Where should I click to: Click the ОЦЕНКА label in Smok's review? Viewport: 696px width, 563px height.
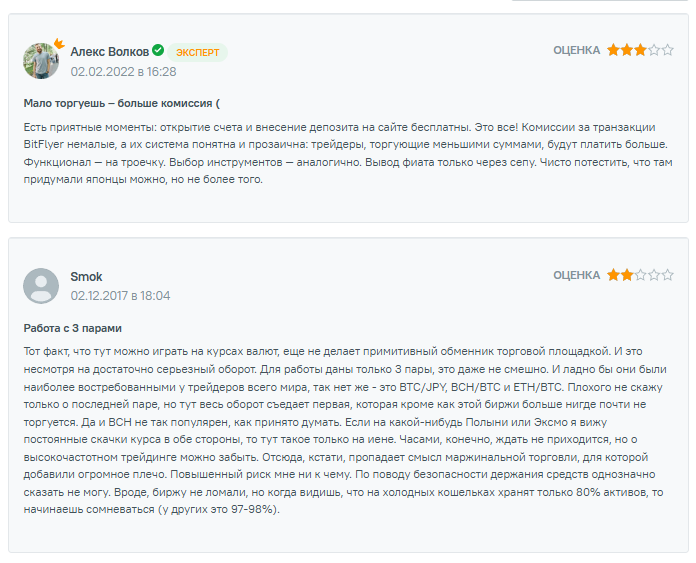[577, 275]
